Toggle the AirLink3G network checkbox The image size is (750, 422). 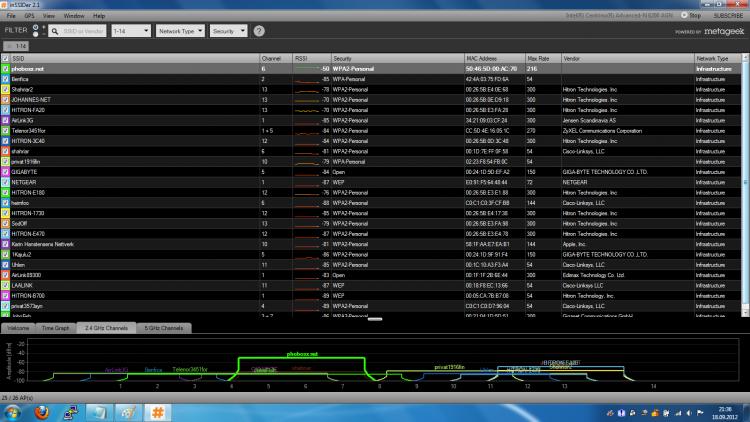[5, 121]
